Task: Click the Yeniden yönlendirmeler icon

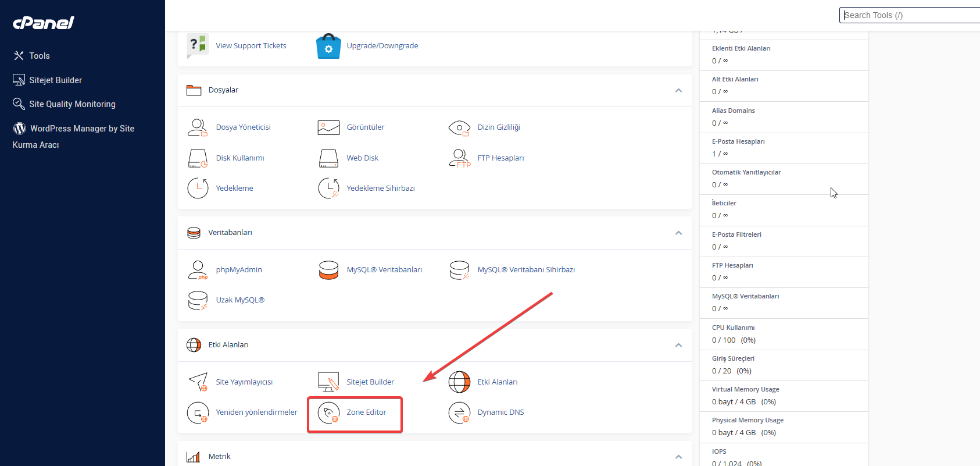Action: pyautogui.click(x=198, y=412)
